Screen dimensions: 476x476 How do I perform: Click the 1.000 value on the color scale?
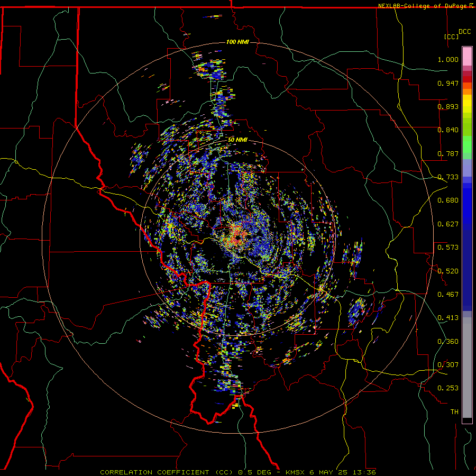[x=448, y=59]
